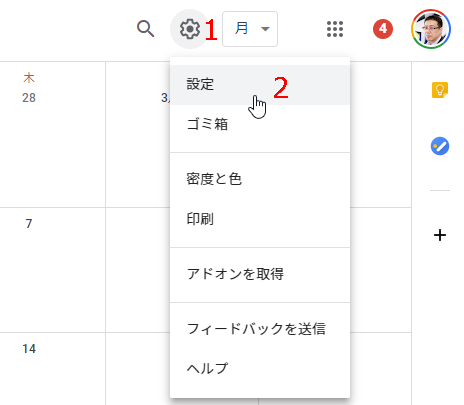Open the Google apps grid
Screen dimensions: 464x405
pos(335,29)
